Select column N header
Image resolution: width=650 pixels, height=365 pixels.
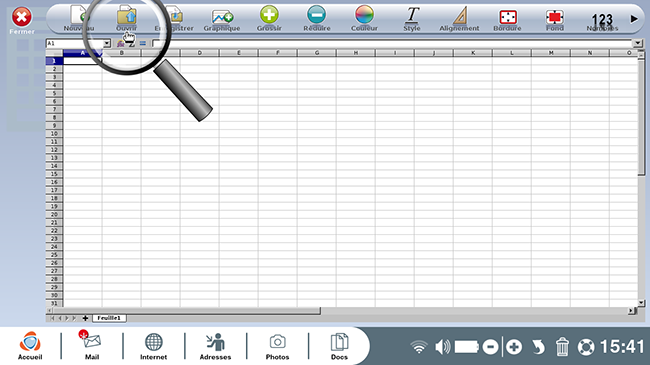tap(590, 53)
